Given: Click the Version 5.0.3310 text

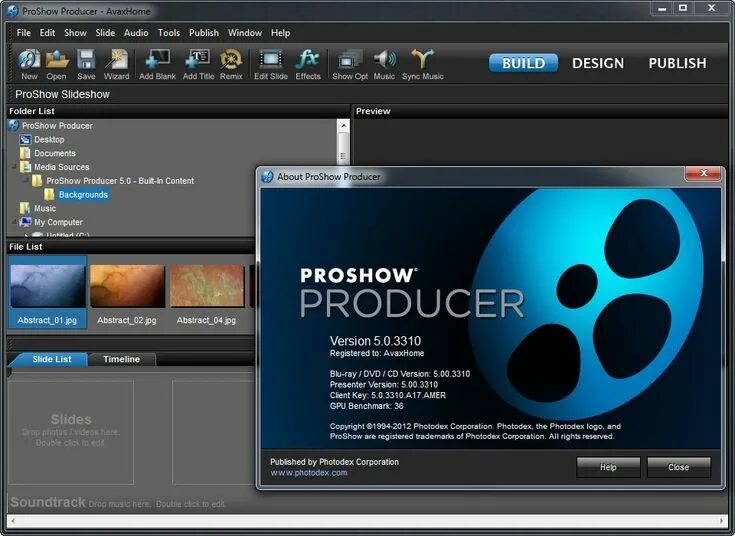Looking at the screenshot, I should tap(375, 341).
